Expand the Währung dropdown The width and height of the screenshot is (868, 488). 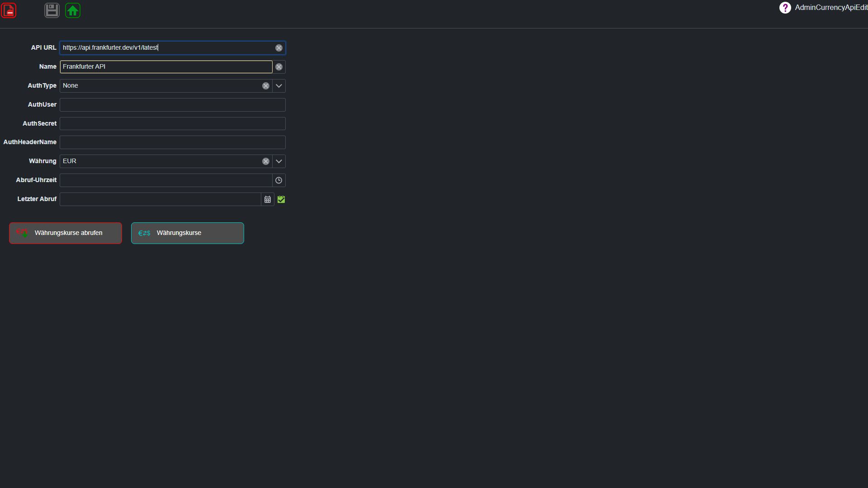(x=279, y=161)
